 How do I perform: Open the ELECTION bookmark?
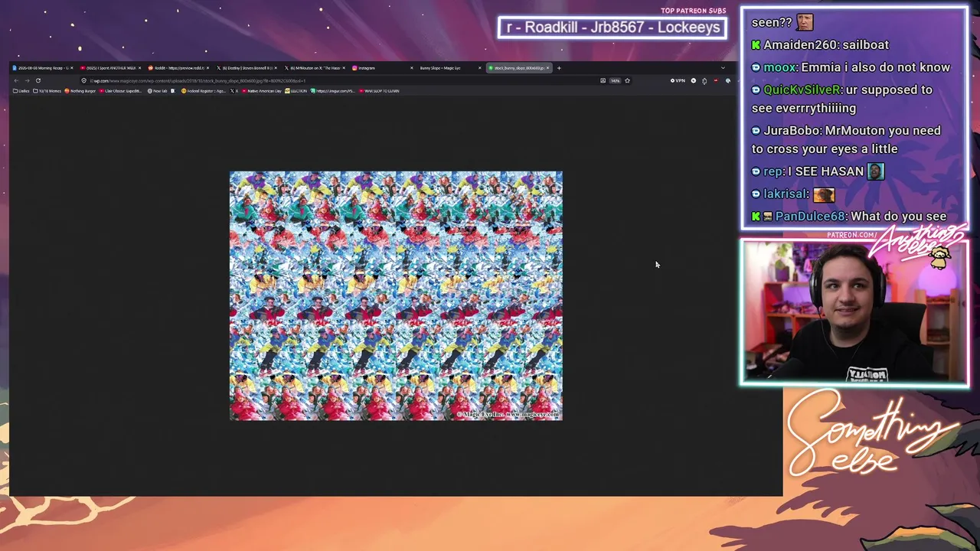click(x=296, y=91)
